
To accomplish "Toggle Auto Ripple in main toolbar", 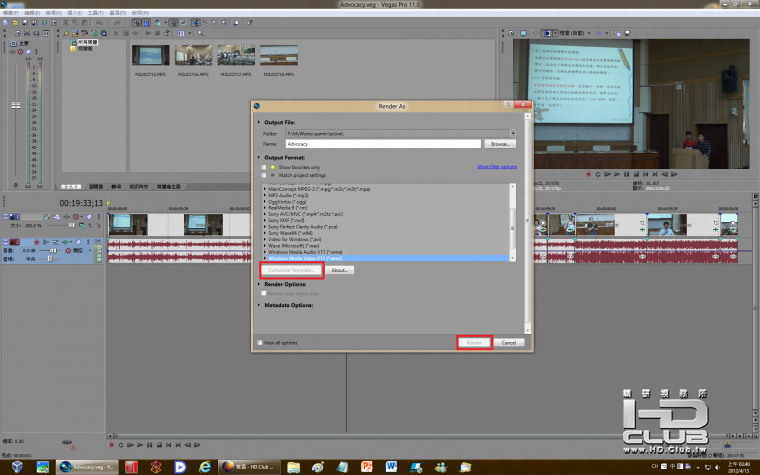I will (158, 22).
